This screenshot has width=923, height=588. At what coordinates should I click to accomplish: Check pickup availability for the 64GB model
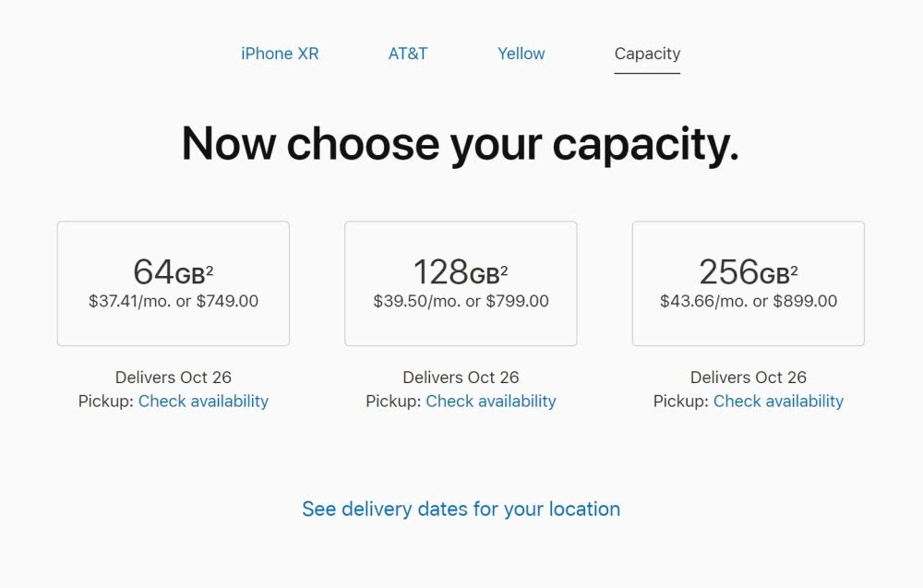tap(203, 401)
